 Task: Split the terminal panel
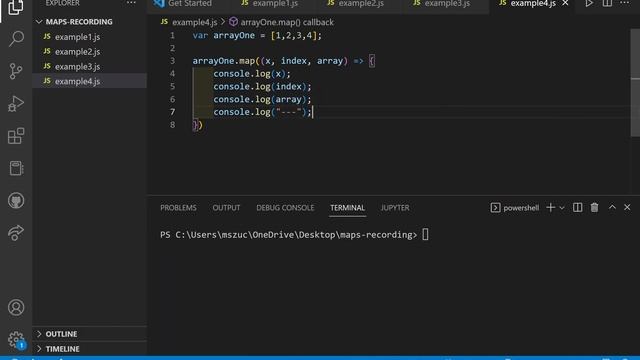[x=577, y=207]
